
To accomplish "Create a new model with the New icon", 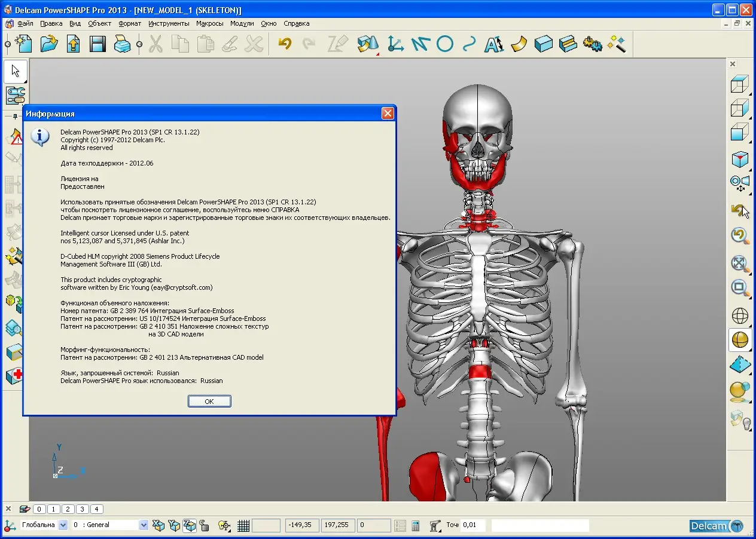I will tap(23, 44).
